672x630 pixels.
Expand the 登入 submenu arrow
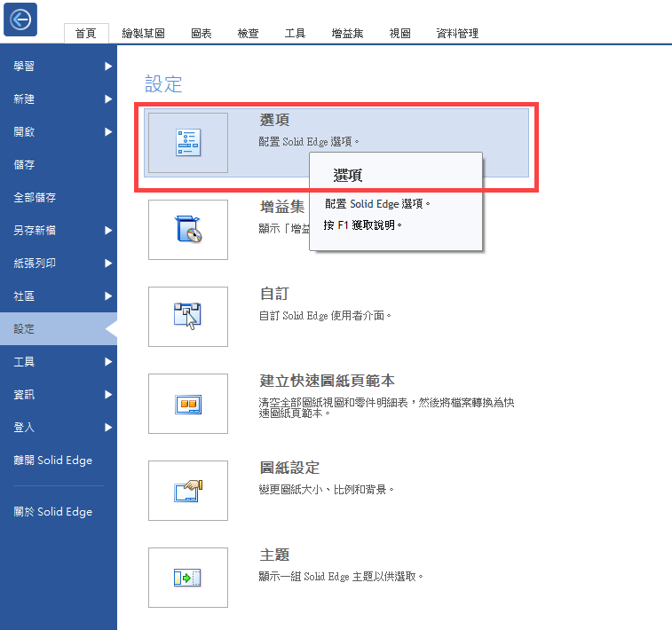click(108, 428)
